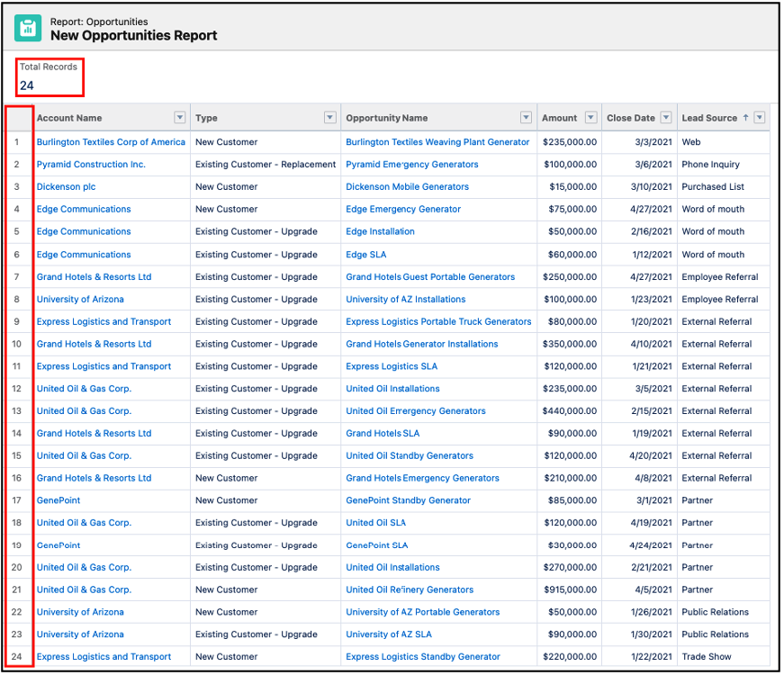The image size is (784, 675).
Task: Open the Opportunity Name column menu
Action: click(x=526, y=118)
